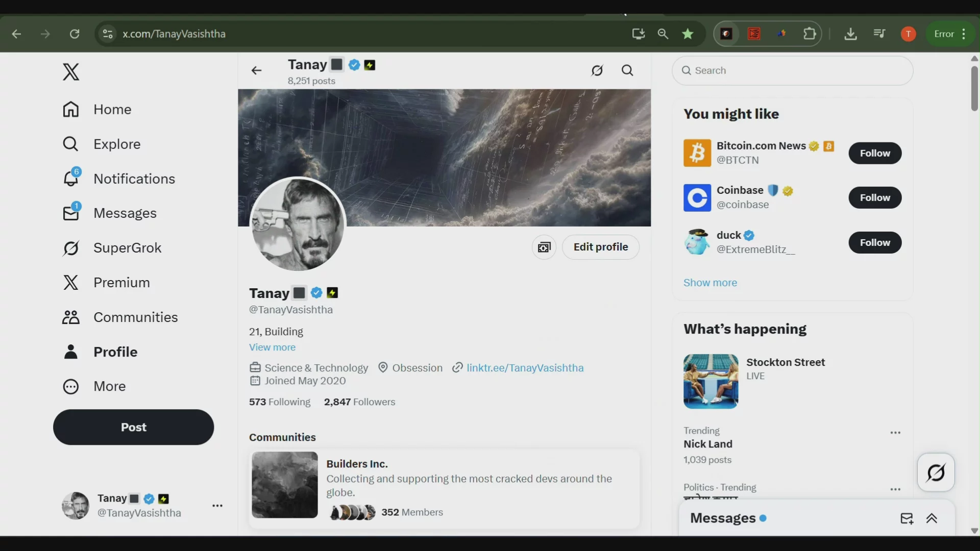Follow the Coinbase account

[874, 197]
